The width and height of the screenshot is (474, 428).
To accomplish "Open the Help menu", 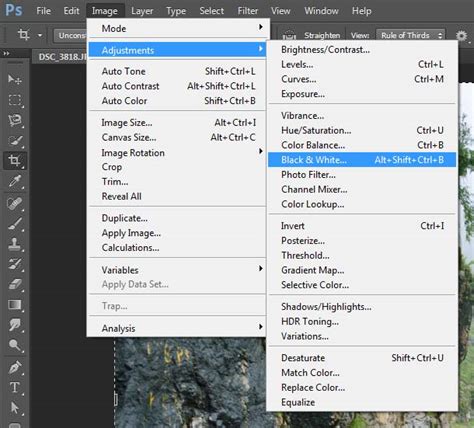I will pyautogui.click(x=362, y=11).
